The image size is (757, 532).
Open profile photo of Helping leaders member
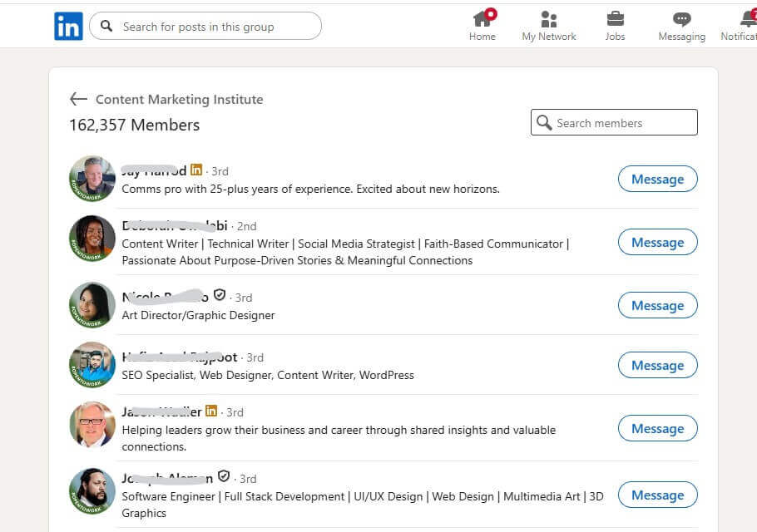[x=92, y=425]
